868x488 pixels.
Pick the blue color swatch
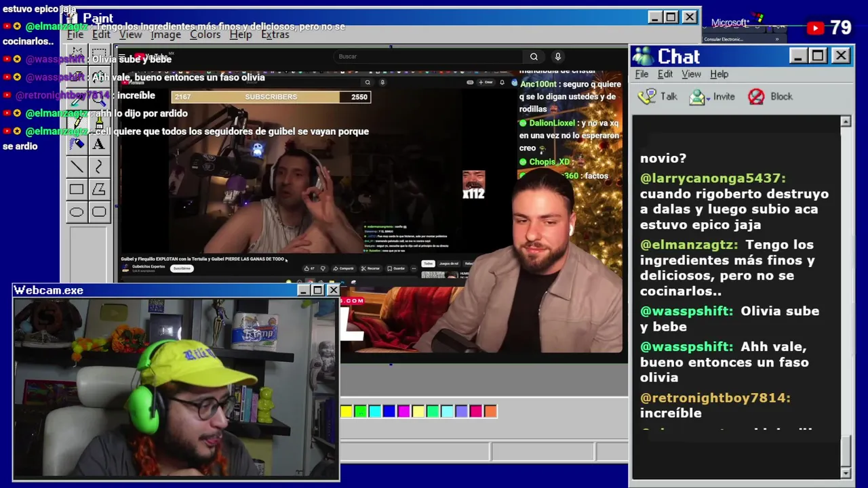coord(389,411)
